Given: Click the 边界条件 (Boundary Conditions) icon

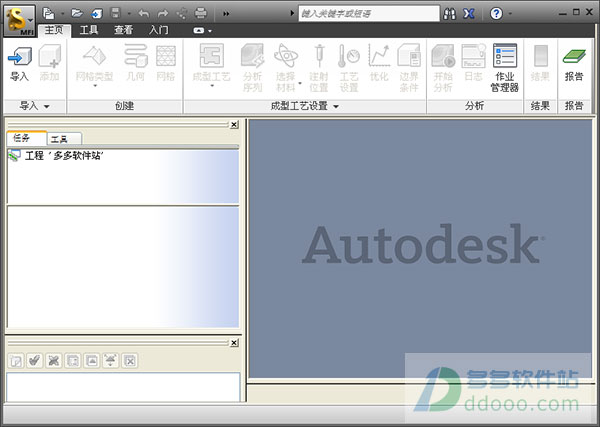Looking at the screenshot, I should click(x=409, y=68).
